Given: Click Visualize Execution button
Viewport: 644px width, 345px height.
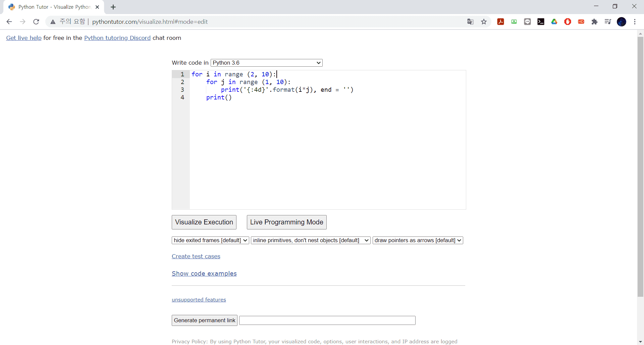Looking at the screenshot, I should tap(204, 222).
